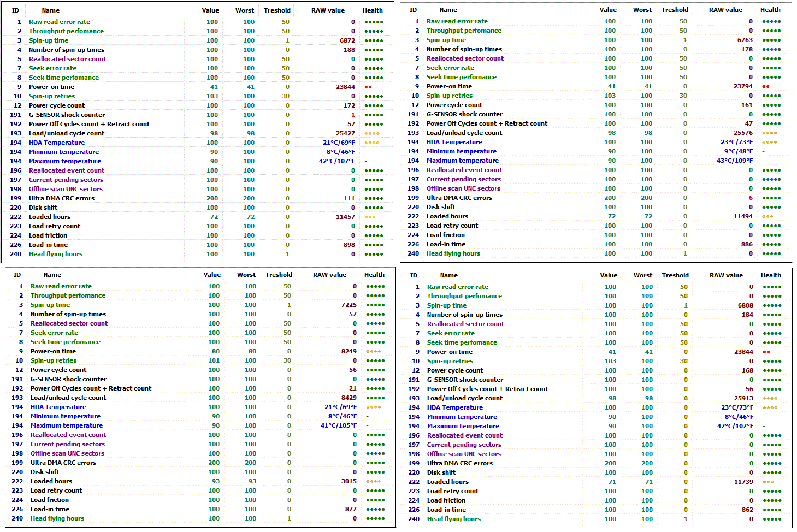Click yellow health dots beside Loaded hours 3015
Viewport: 797px width, 532px height.
coord(374,481)
